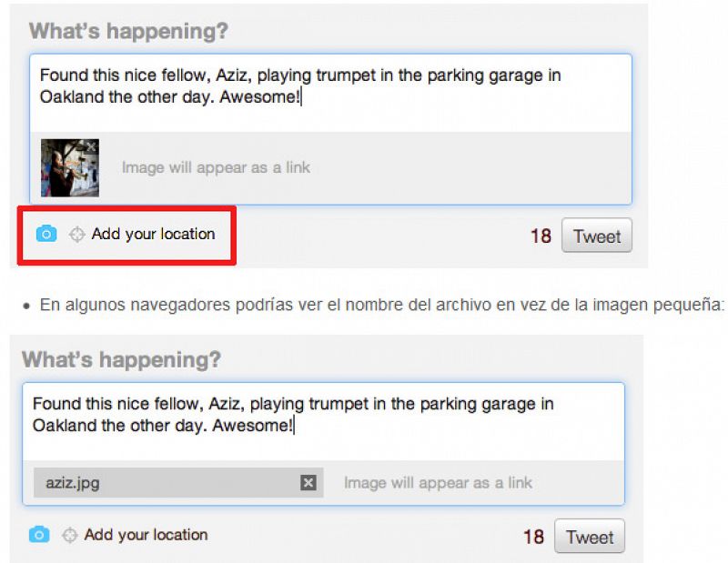This screenshot has height=563, width=728.
Task: Click the camera icon below the aziz.jpg box
Action: pos(39,534)
